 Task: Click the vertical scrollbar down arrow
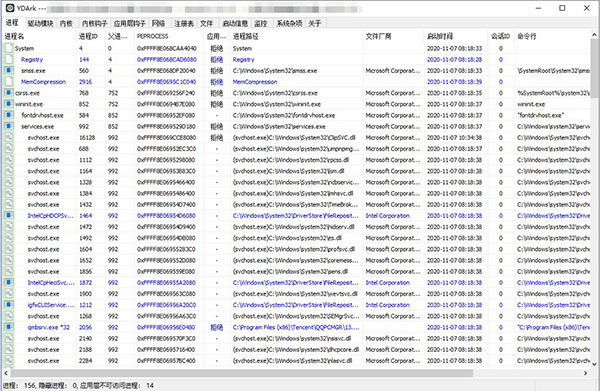pyautogui.click(x=594, y=364)
